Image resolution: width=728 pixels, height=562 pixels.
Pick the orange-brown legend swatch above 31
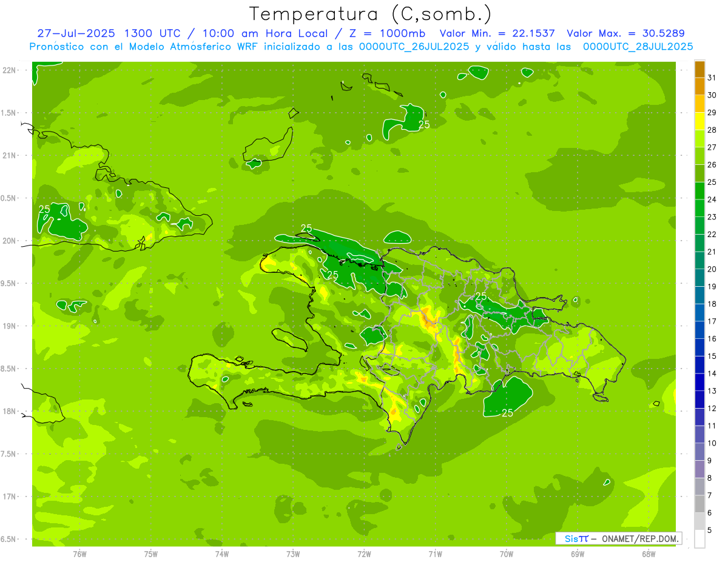point(699,70)
